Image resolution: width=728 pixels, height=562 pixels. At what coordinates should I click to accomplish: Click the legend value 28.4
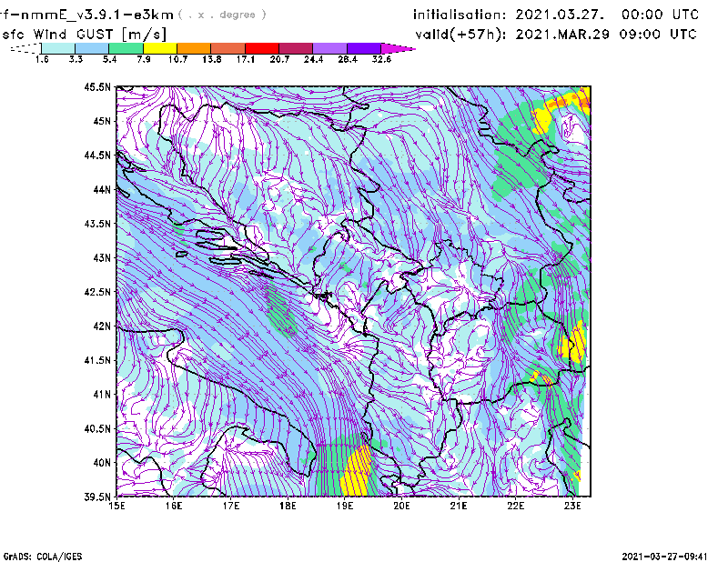[x=348, y=59]
